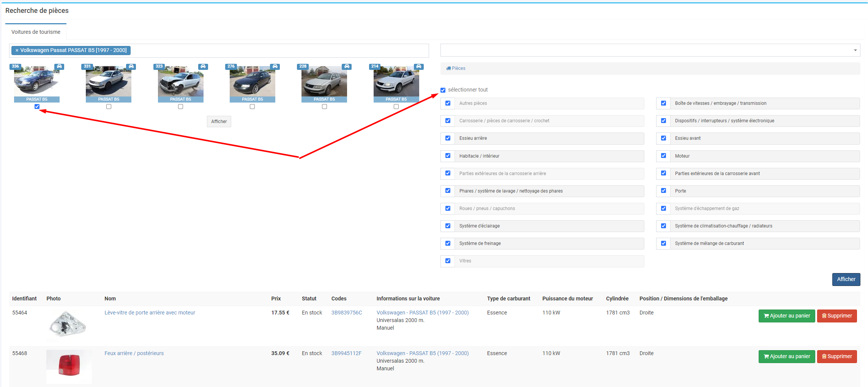Click the car icon on thumbnail 336
The height and width of the screenshot is (387, 868).
point(59,66)
